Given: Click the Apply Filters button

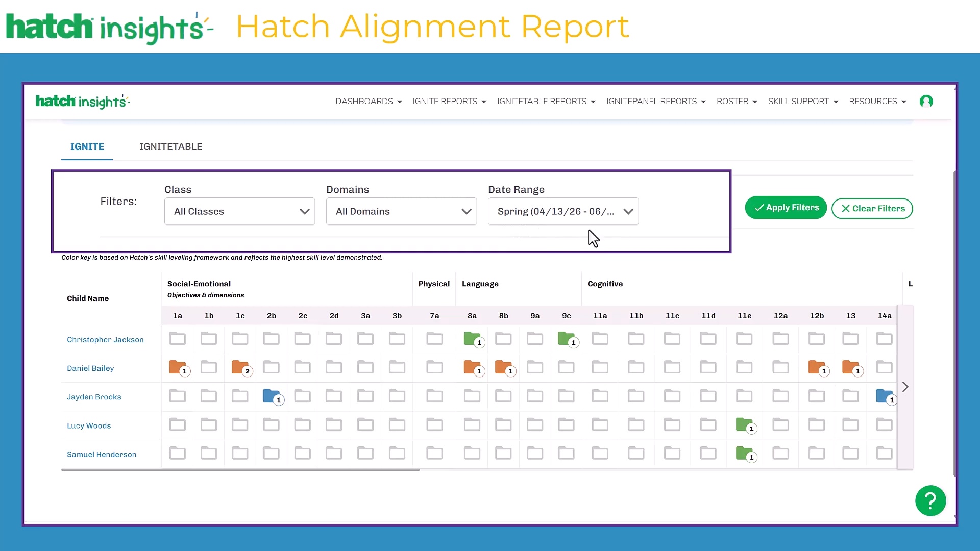Looking at the screenshot, I should [x=786, y=208].
